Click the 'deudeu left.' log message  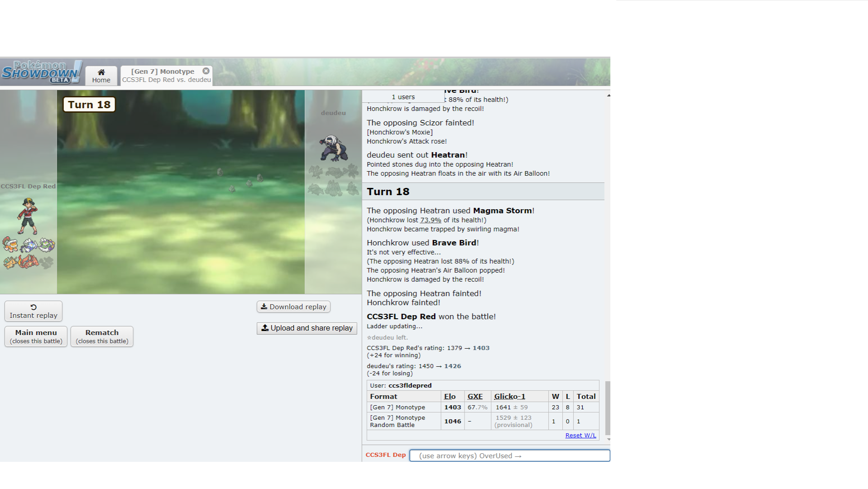pyautogui.click(x=387, y=337)
